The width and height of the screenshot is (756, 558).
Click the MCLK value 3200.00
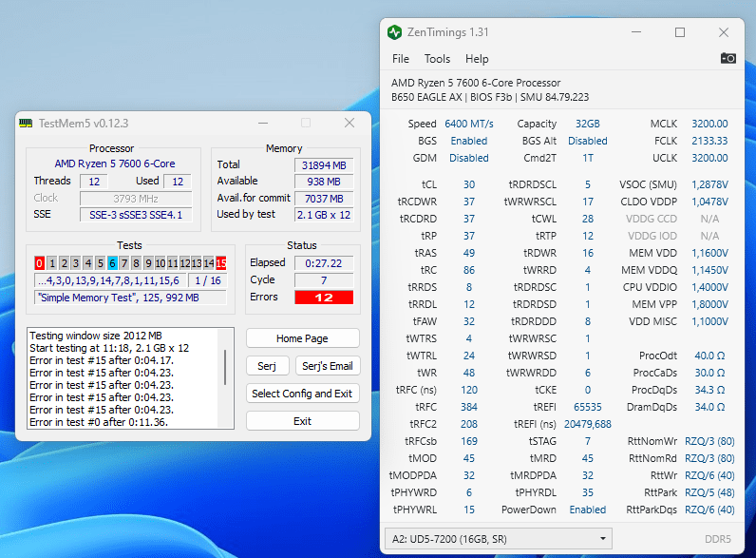click(709, 124)
